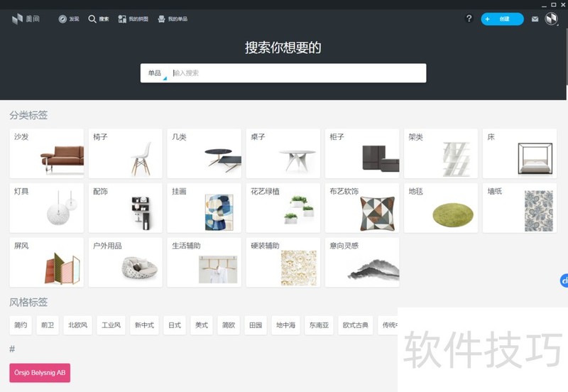Choose the 田园 style tag
The height and width of the screenshot is (392, 568).
(256, 325)
